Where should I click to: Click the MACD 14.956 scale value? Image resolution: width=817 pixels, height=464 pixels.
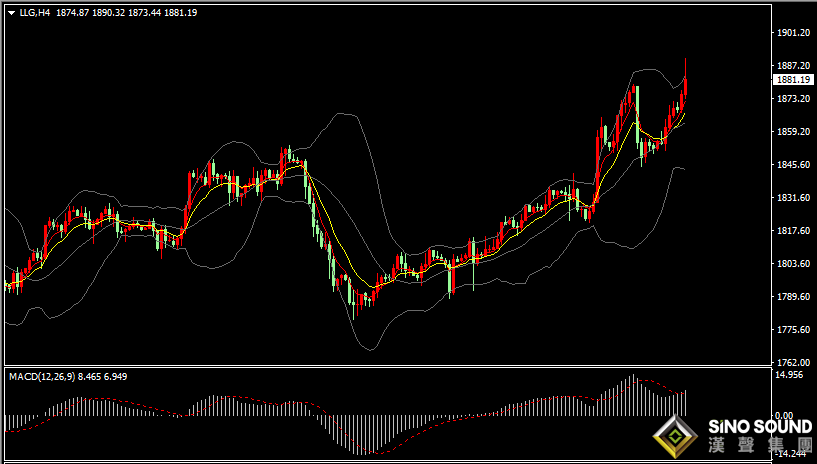pyautogui.click(x=789, y=375)
